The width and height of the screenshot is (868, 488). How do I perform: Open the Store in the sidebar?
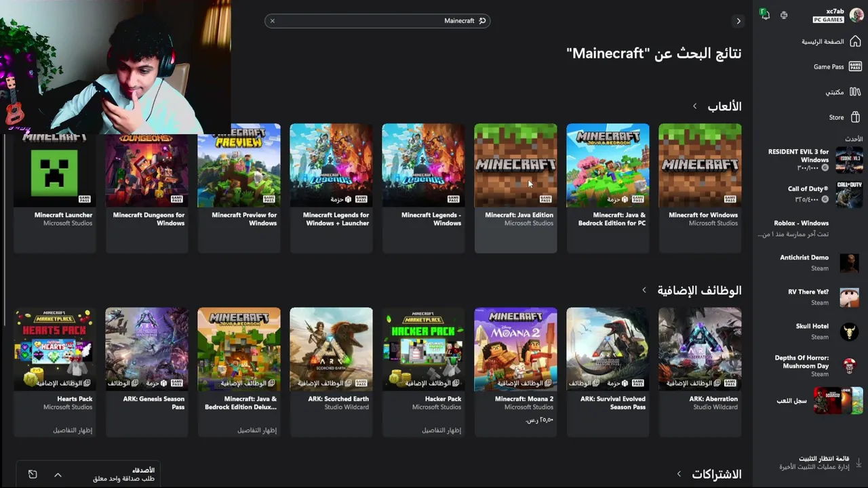point(844,117)
